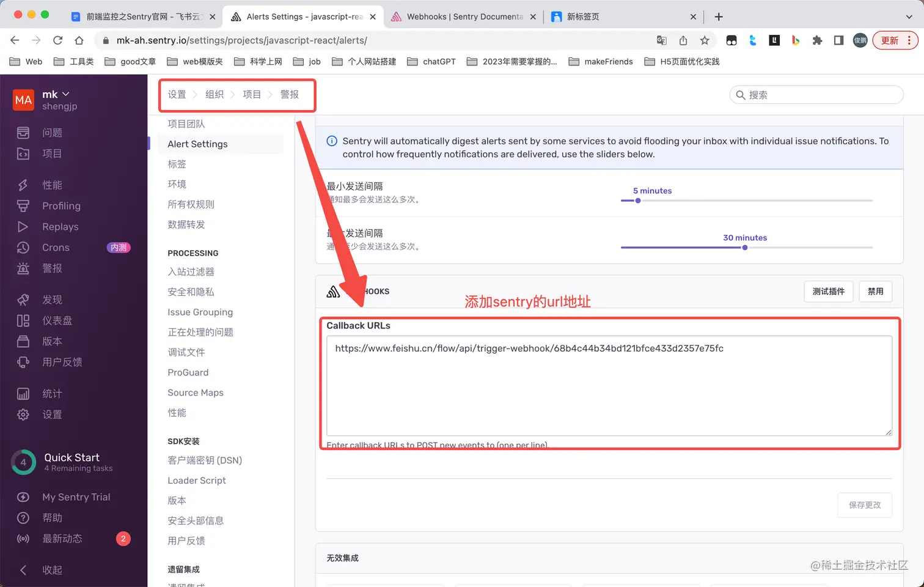Adjust 30 minutes interval slider handle
The height and width of the screenshot is (587, 924).
click(745, 248)
